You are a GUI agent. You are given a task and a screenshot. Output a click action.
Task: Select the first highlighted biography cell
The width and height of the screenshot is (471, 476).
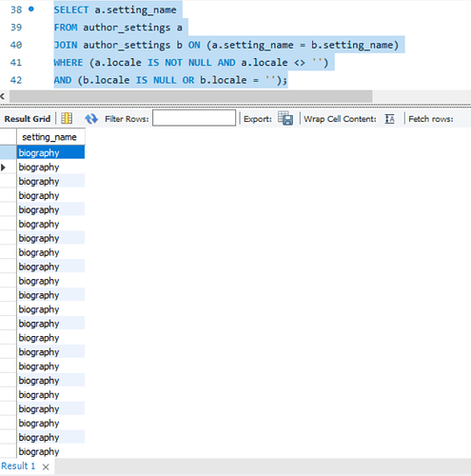[50, 152]
